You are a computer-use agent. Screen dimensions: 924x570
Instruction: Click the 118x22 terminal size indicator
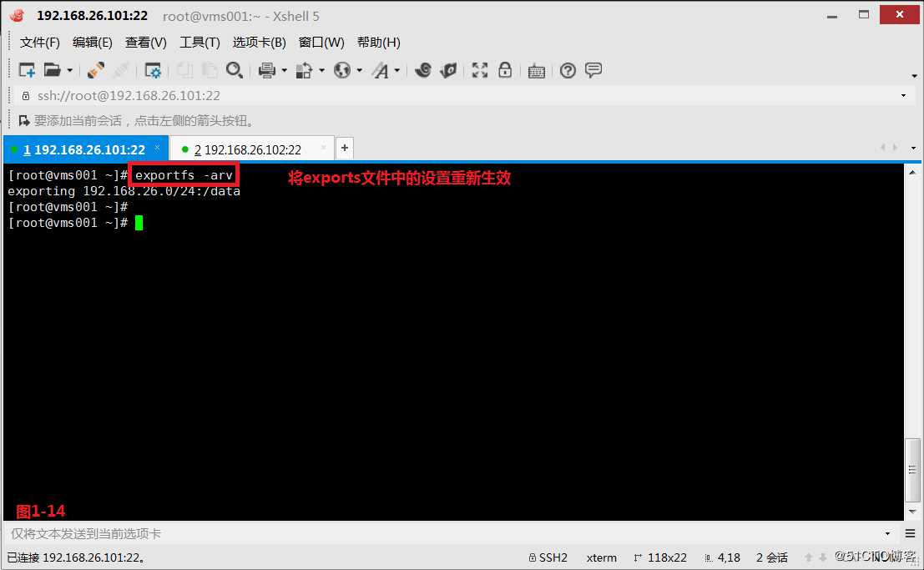(x=660, y=557)
